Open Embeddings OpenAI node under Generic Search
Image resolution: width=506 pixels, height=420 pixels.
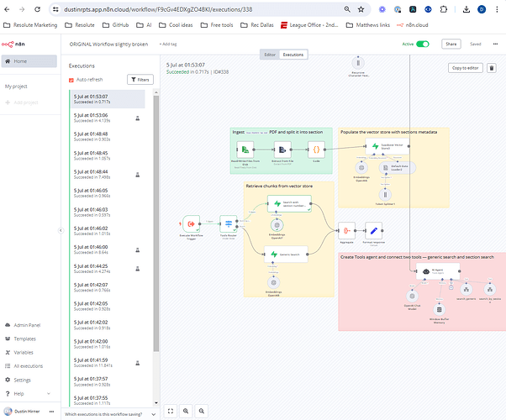273,282
